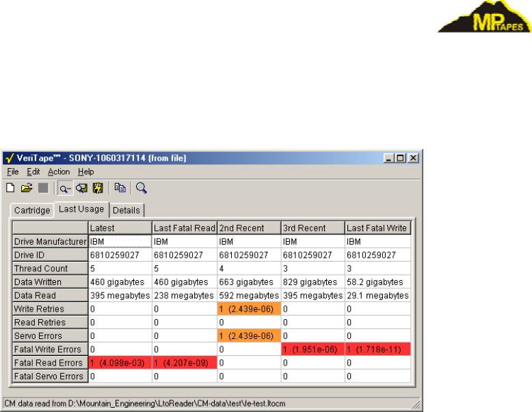Click the Data Read row header
Screen dimensions: 532x412
pyautogui.click(x=50, y=295)
